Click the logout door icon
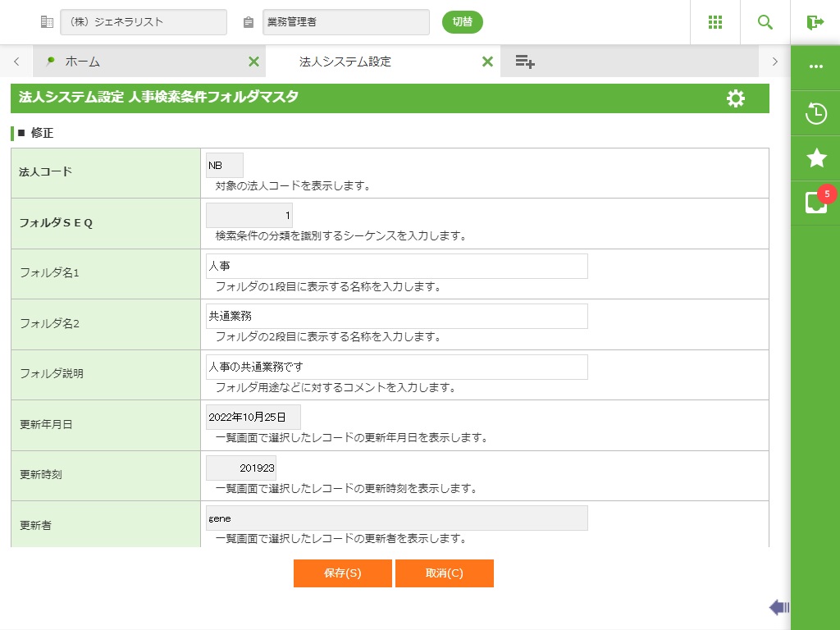 (815, 22)
